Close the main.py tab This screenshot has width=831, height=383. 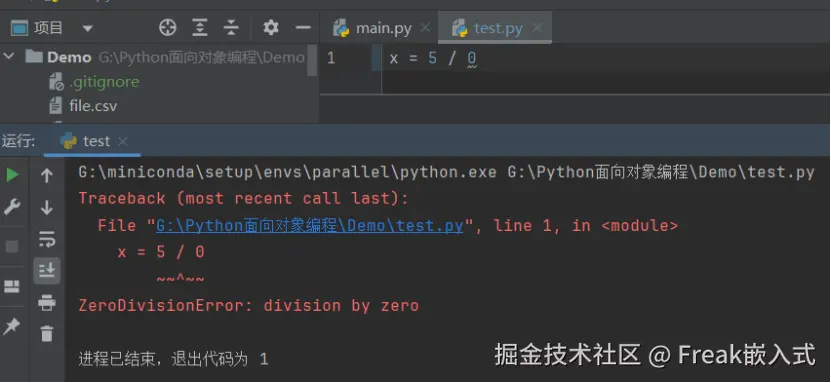425,28
